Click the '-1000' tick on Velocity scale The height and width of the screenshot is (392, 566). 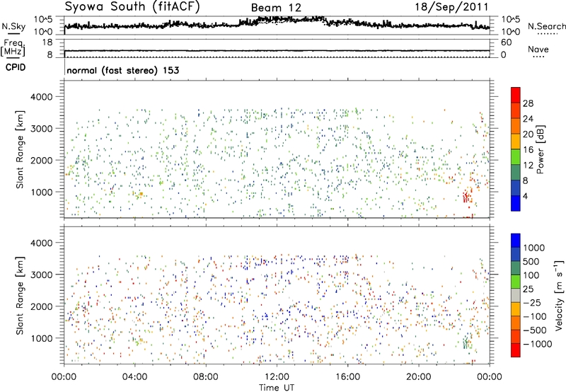point(537,344)
